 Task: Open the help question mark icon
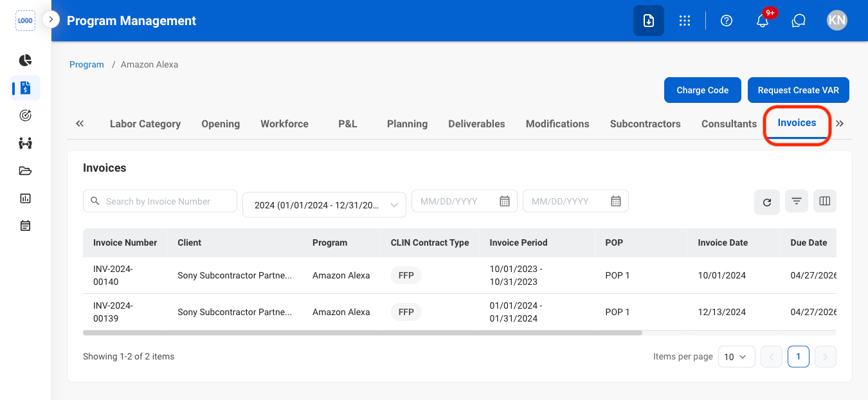[x=727, y=21]
